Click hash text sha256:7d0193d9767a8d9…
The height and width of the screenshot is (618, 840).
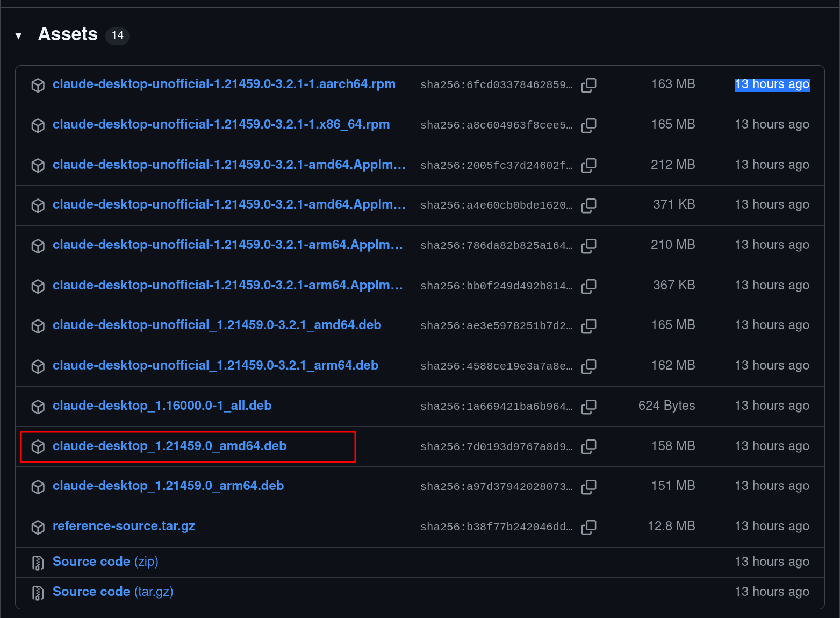click(x=497, y=446)
